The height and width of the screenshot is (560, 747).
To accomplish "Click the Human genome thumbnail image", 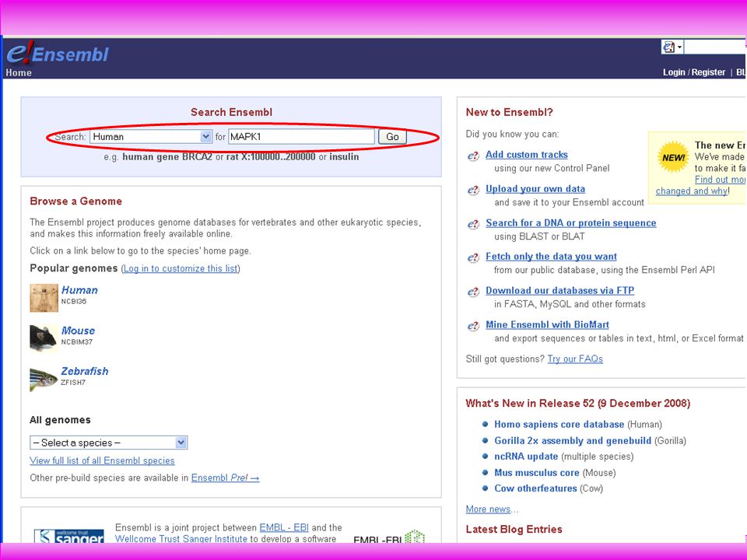I will tap(44, 298).
